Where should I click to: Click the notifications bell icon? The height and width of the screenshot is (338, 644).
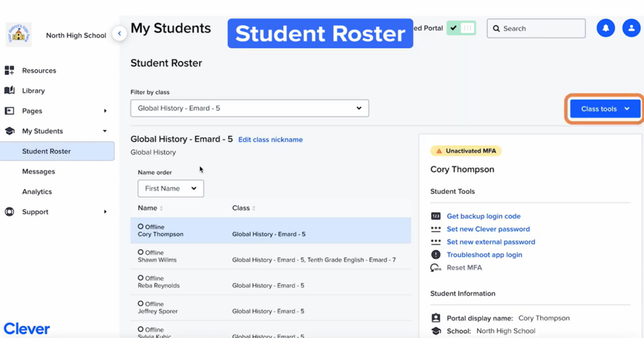pyautogui.click(x=606, y=28)
